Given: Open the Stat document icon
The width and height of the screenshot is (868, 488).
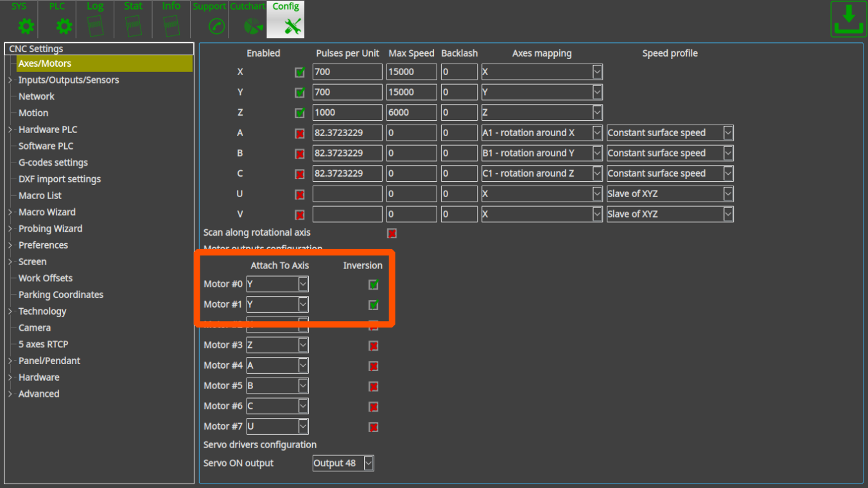Looking at the screenshot, I should [133, 26].
